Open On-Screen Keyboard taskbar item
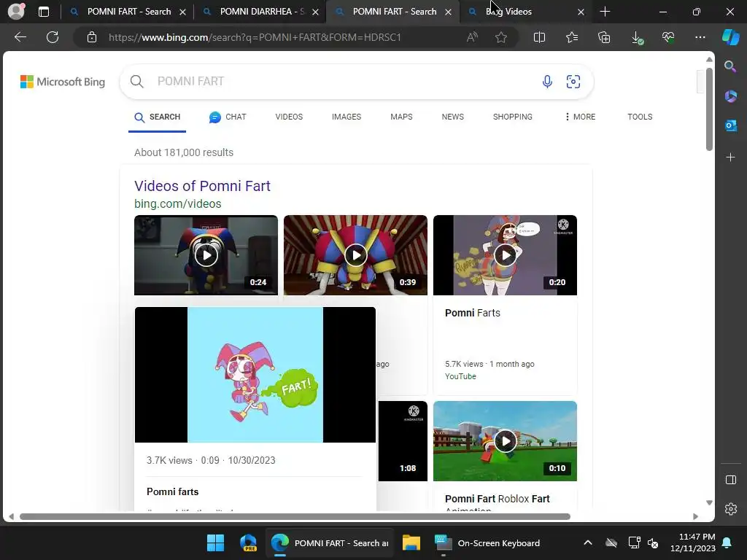This screenshot has height=560, width=747. tap(488, 543)
